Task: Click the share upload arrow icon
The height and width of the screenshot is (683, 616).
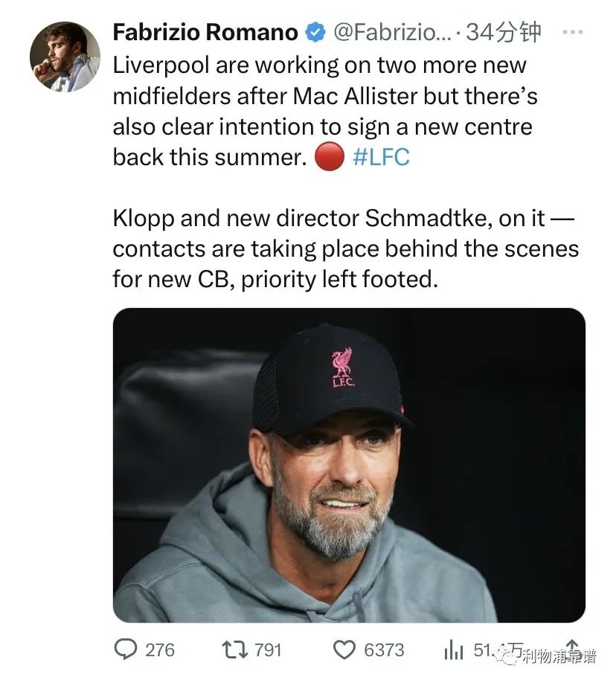Action: [572, 647]
